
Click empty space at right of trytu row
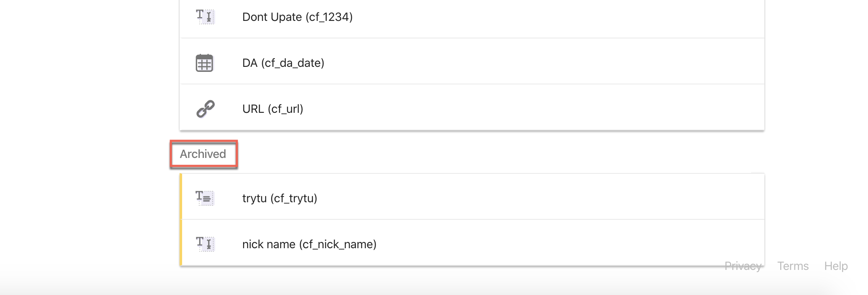click(x=585, y=197)
